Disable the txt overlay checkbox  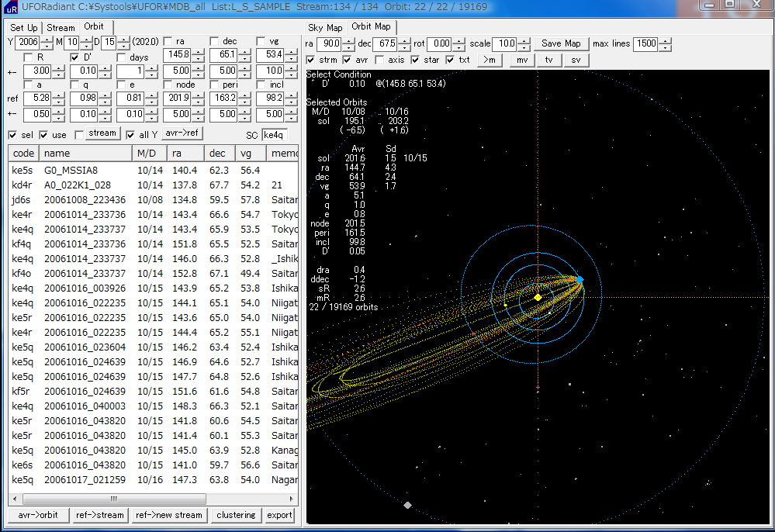pyautogui.click(x=451, y=60)
